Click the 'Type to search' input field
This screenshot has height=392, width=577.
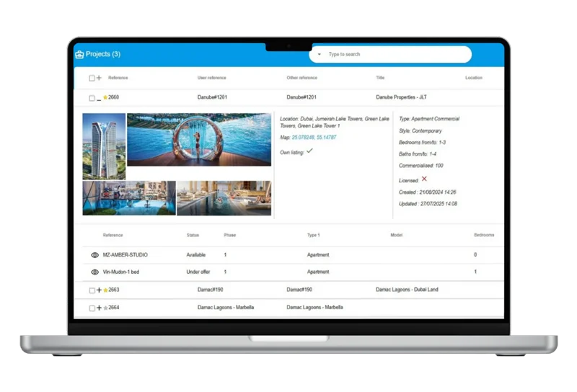tap(393, 55)
